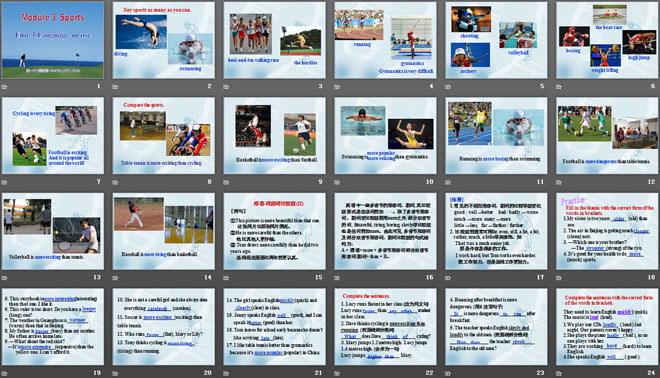Select slide 19 exercise sentences 6–9
This screenshot has width=660, height=378.
pyautogui.click(x=53, y=327)
